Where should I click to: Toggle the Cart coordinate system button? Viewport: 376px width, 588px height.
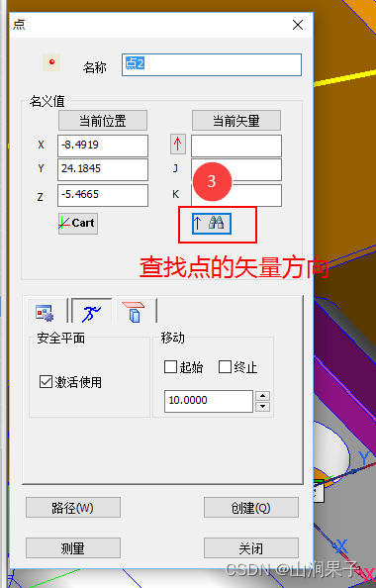point(78,224)
